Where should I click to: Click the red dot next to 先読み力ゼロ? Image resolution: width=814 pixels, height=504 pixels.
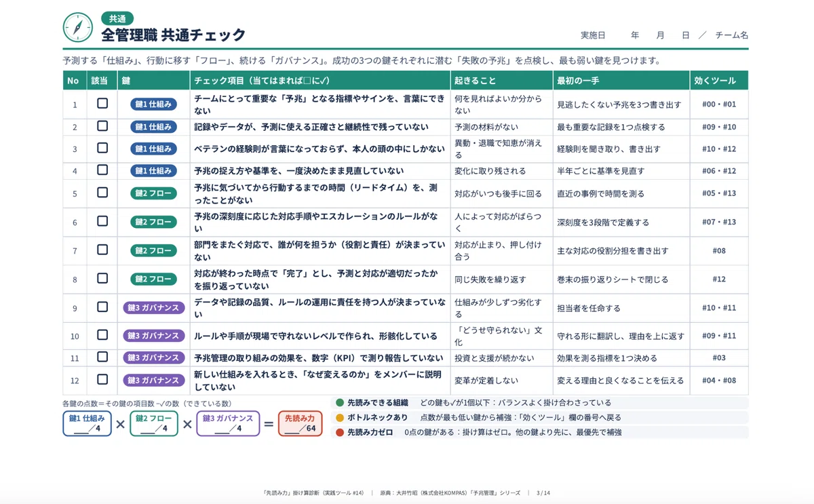(x=340, y=432)
